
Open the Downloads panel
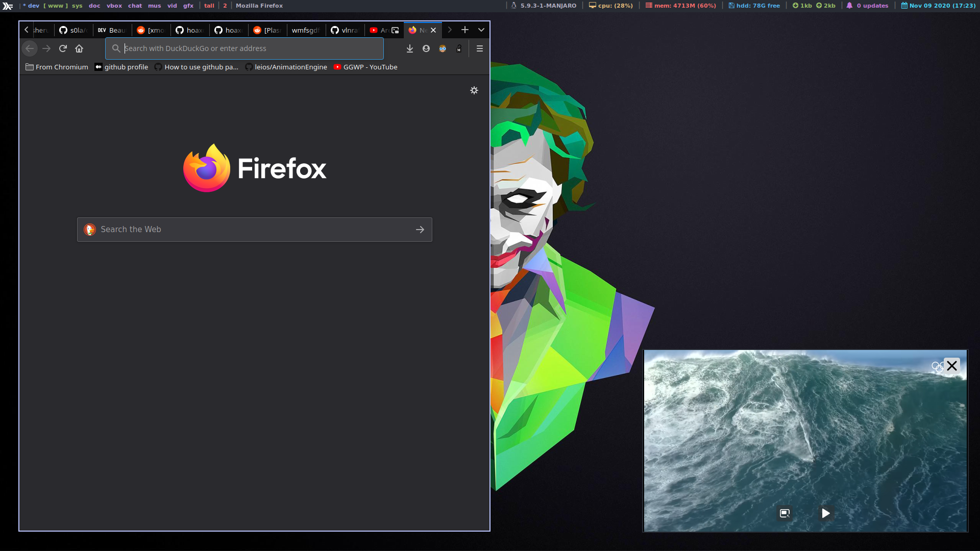[409, 48]
